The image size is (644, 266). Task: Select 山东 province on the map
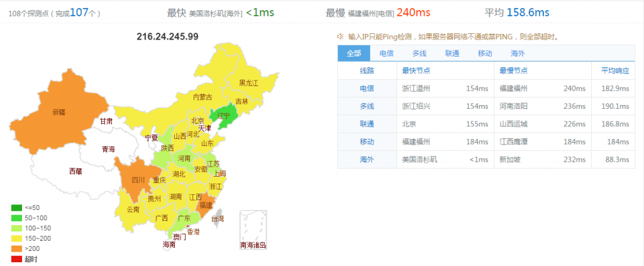pos(207,143)
